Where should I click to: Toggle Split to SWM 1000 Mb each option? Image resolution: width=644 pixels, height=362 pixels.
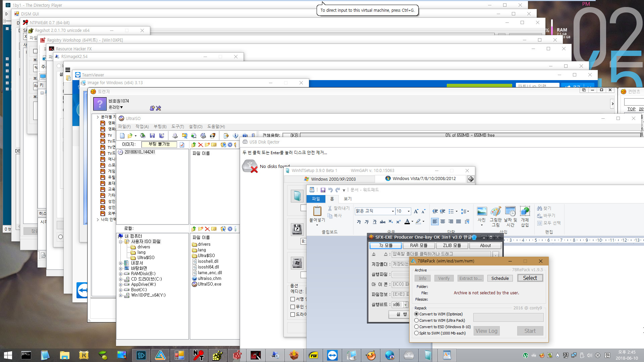click(416, 333)
